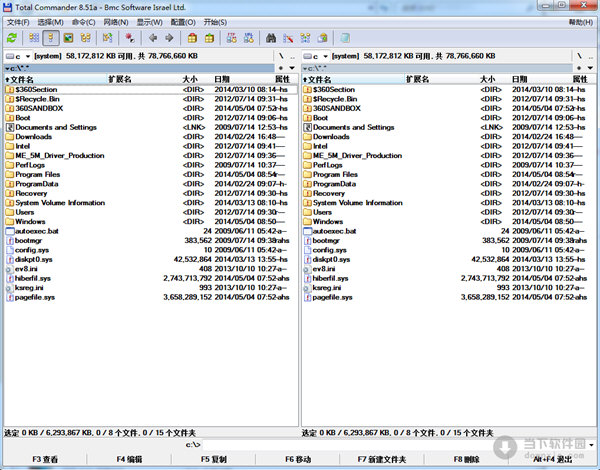This screenshot has height=470, width=600.
Task: Click the Unpack files toolbar icon
Action: tap(207, 37)
